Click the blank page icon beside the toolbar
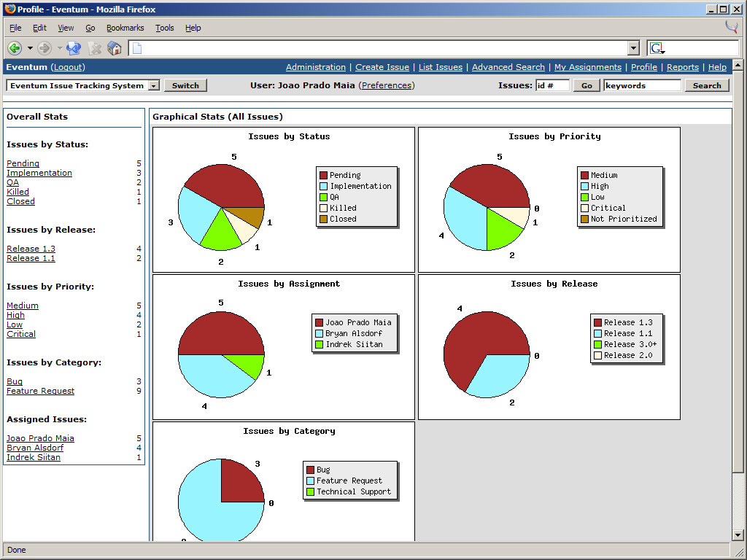747x560 pixels. click(136, 48)
